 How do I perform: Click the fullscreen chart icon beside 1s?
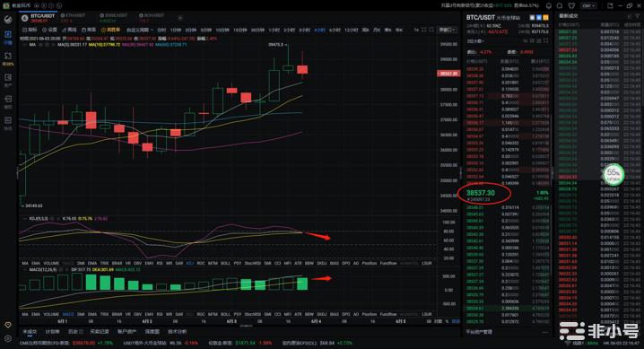424,30
